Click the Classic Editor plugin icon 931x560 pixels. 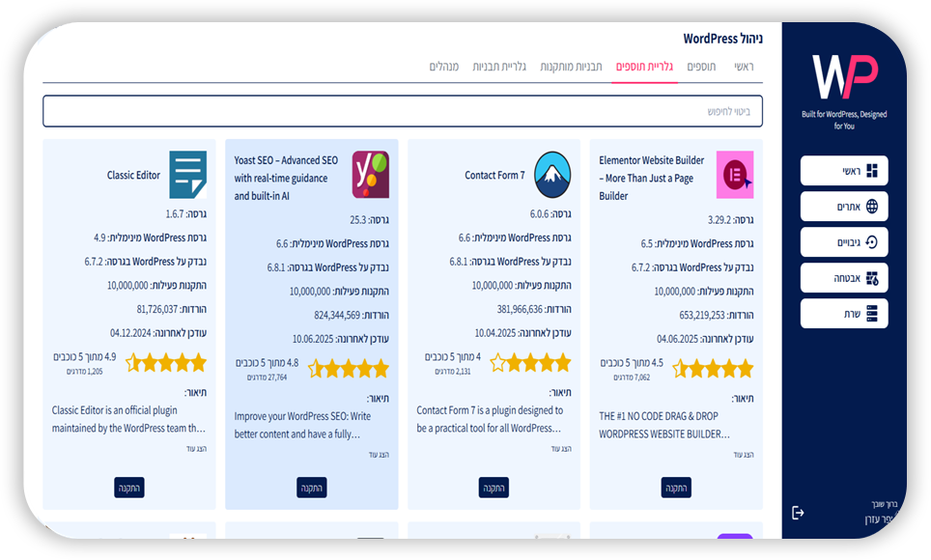point(187,175)
